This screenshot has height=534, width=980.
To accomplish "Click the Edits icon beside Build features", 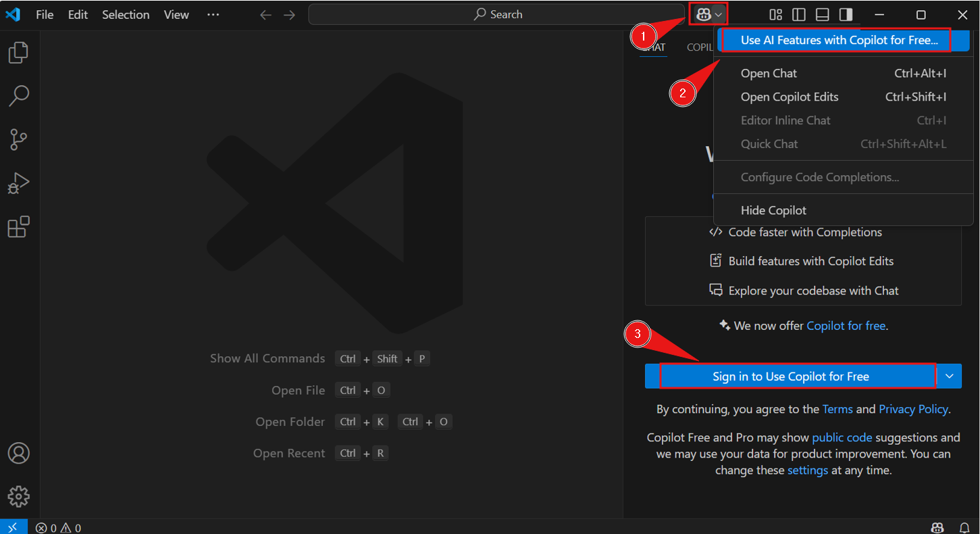I will tap(716, 261).
